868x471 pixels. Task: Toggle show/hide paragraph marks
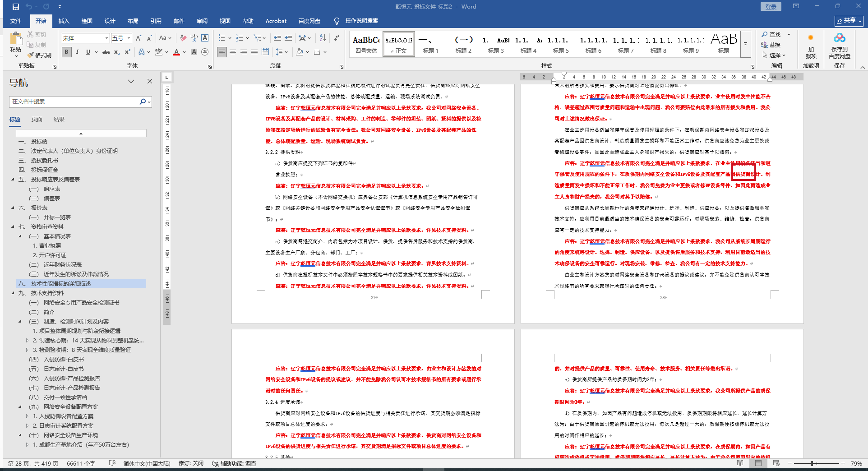pos(337,38)
